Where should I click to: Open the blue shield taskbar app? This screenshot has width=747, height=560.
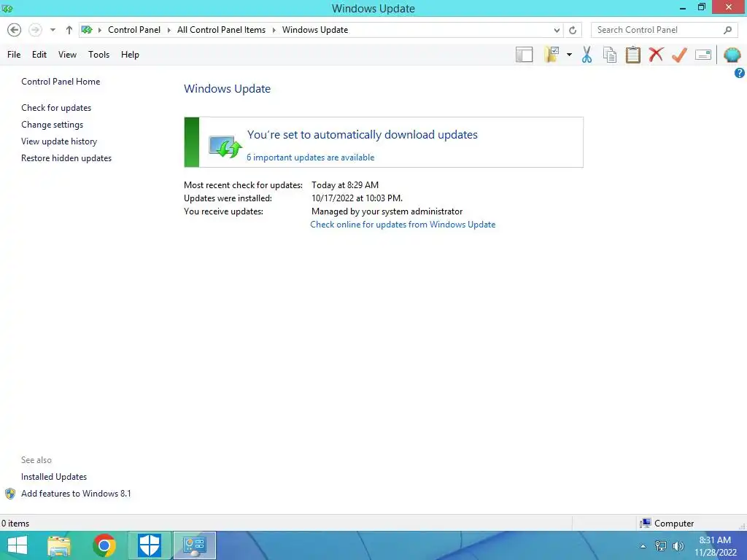point(149,545)
